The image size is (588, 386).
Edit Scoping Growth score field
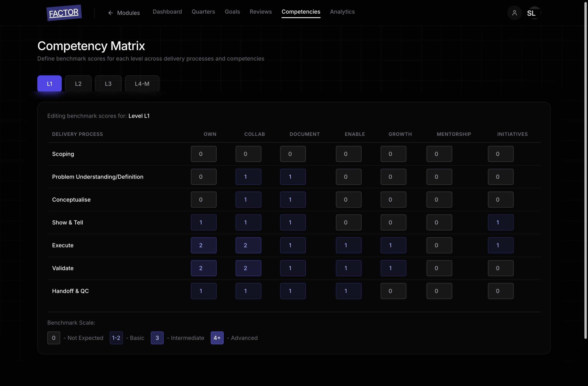(393, 154)
